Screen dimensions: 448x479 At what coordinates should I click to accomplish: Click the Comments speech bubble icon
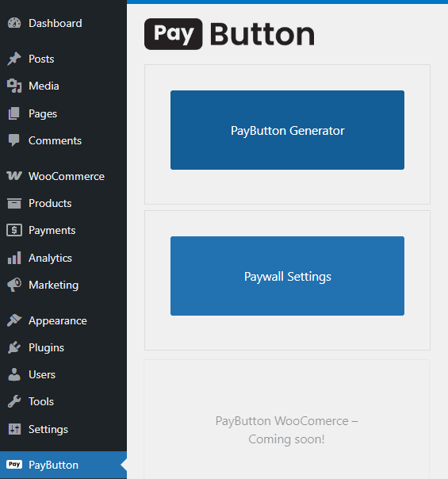click(14, 140)
